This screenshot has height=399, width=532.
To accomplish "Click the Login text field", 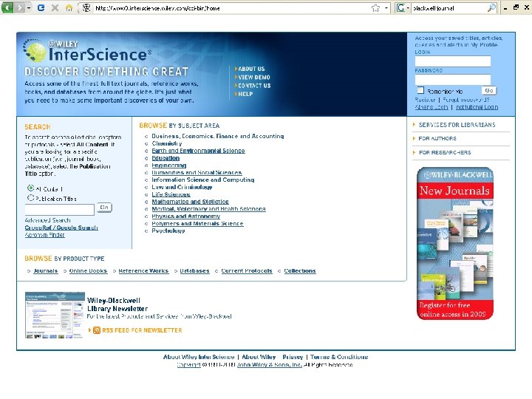I will click(453, 61).
